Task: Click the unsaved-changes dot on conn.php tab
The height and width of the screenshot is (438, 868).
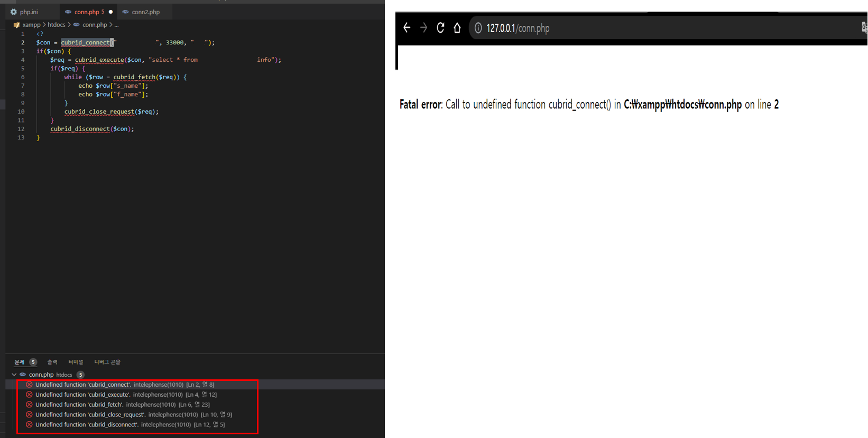Action: (110, 12)
